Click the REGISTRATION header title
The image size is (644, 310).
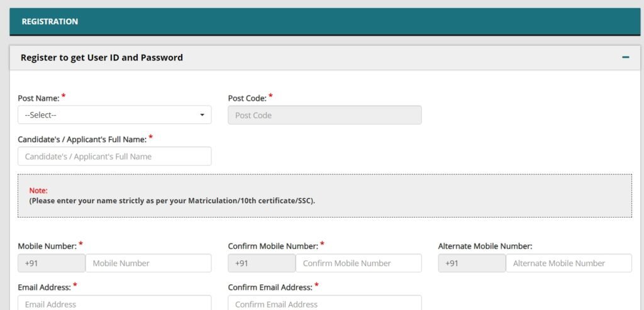pos(50,22)
